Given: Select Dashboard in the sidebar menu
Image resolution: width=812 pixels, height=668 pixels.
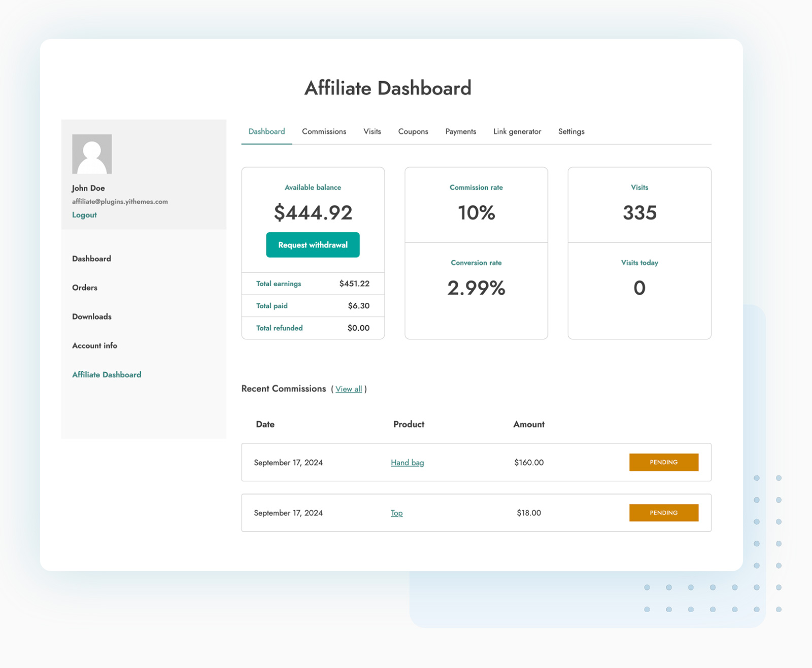Looking at the screenshot, I should (91, 259).
